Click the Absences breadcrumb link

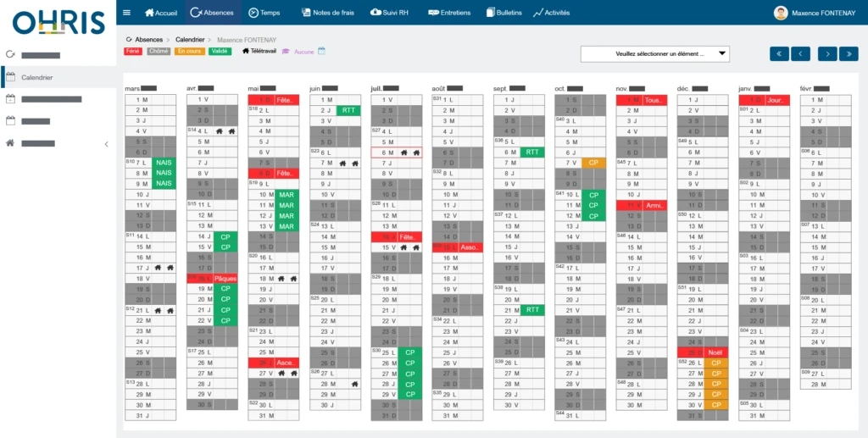click(148, 40)
